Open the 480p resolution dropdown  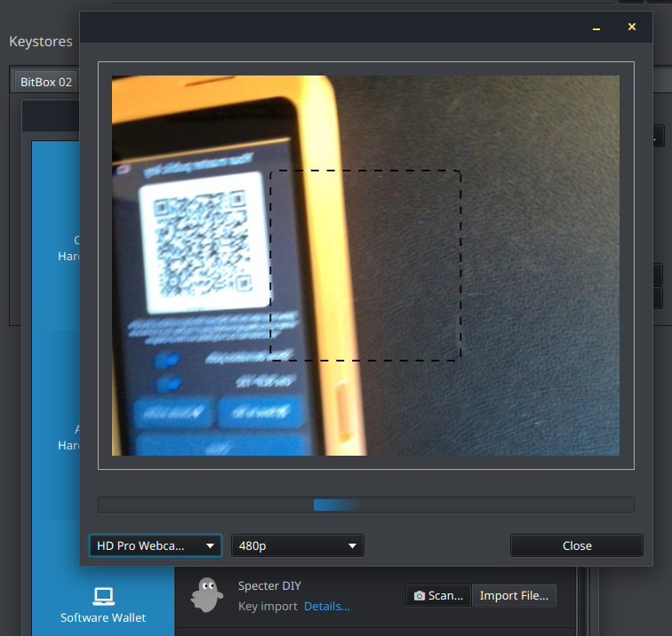[298, 545]
